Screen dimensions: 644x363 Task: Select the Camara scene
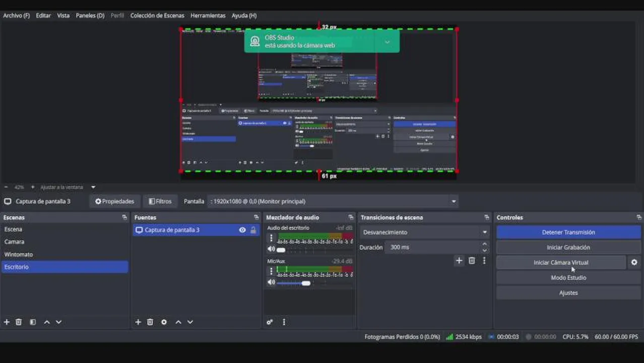pyautogui.click(x=65, y=242)
